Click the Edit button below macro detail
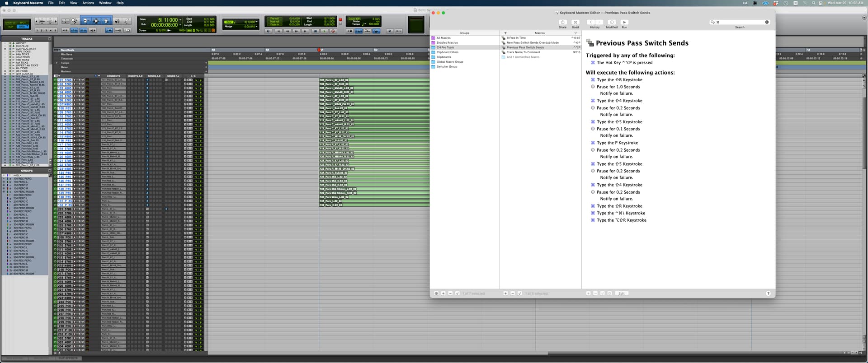Image resolution: width=868 pixels, height=363 pixels. point(622,293)
